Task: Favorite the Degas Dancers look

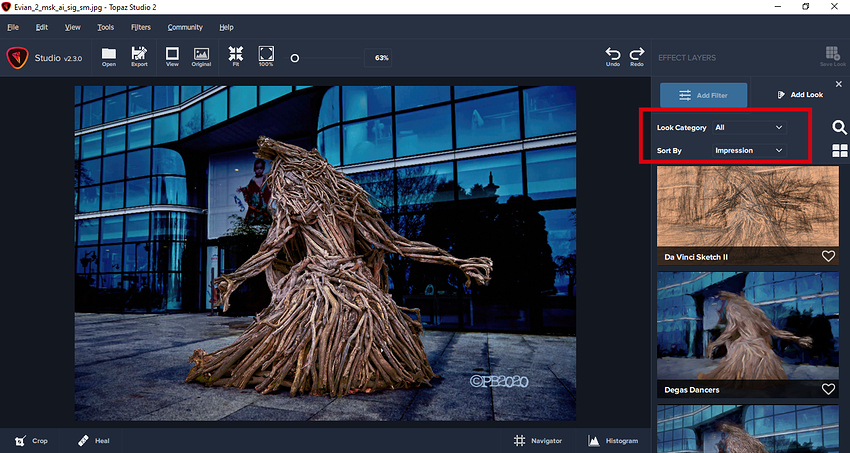Action: click(828, 389)
